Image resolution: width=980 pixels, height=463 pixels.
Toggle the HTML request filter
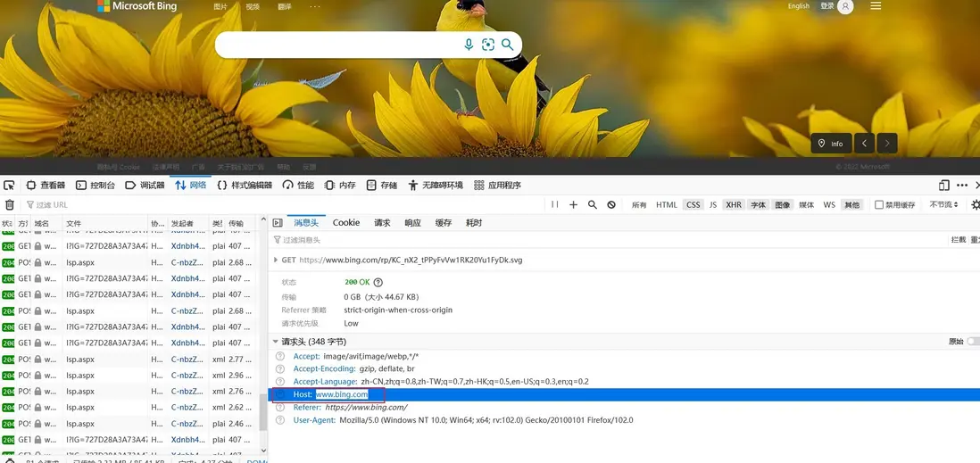[666, 205]
